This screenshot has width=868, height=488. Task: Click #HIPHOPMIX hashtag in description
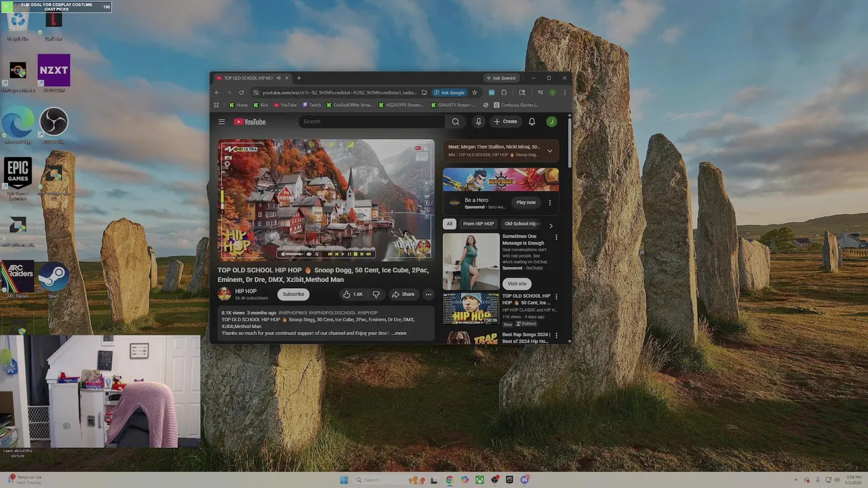[293, 313]
